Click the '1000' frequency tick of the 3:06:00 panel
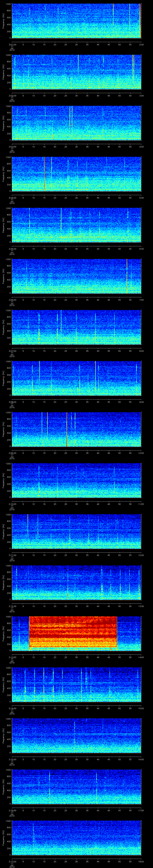153x868 pixels. [8, 259]
